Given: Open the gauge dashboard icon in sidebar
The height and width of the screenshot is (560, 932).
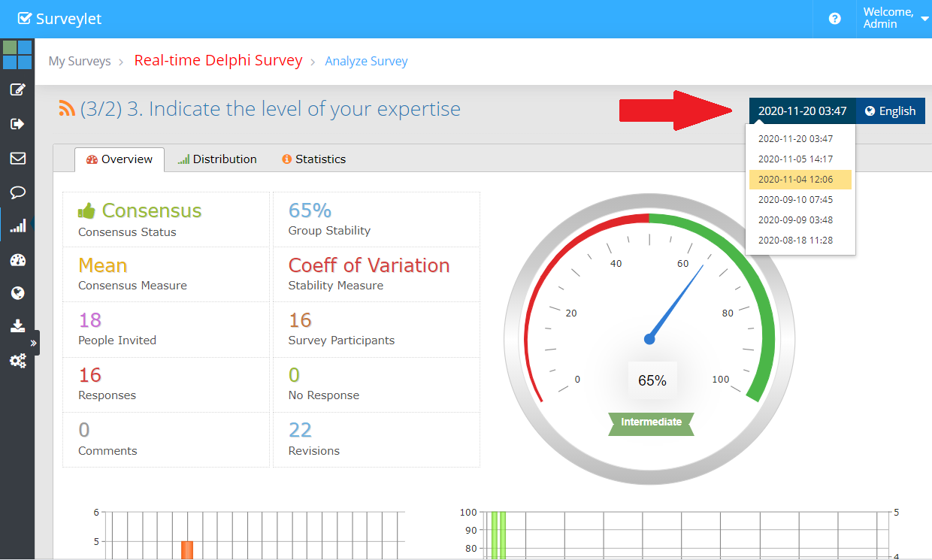Looking at the screenshot, I should [17, 260].
